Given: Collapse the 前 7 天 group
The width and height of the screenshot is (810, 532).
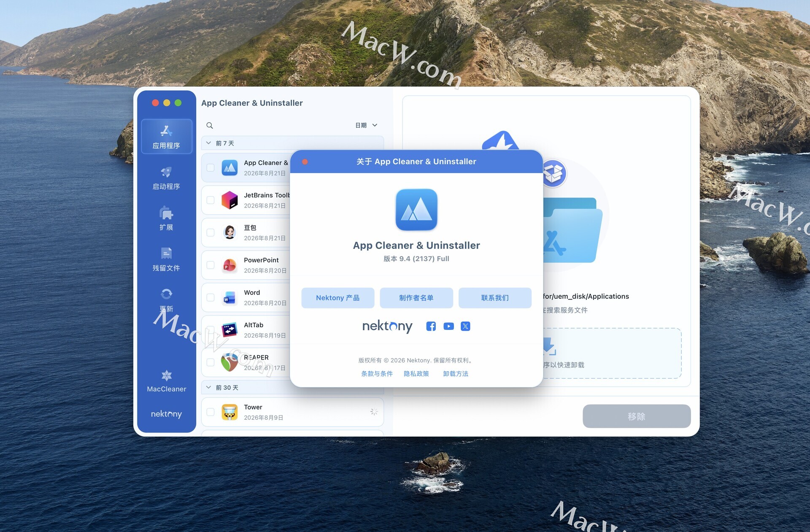Looking at the screenshot, I should pyautogui.click(x=208, y=143).
